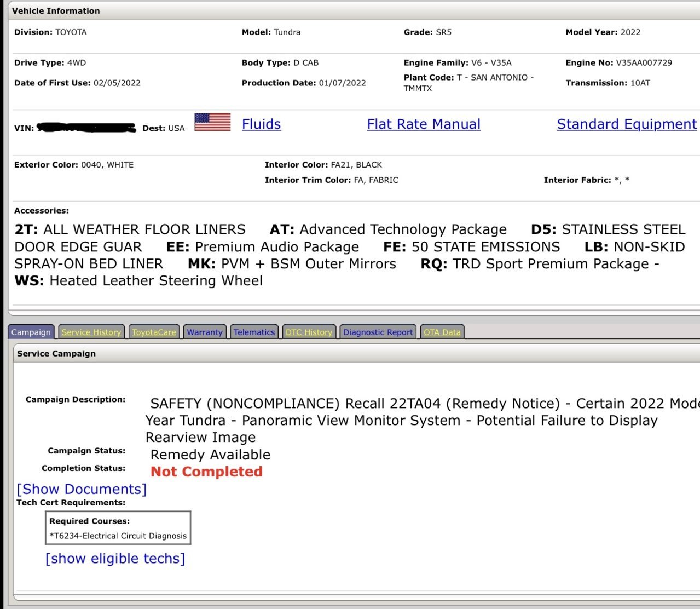
Task: Click the Recall 22TA04 campaign description
Action: 421,420
